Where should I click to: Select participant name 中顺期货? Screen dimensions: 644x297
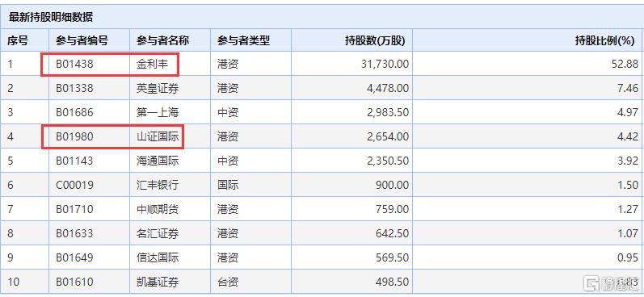point(158,209)
